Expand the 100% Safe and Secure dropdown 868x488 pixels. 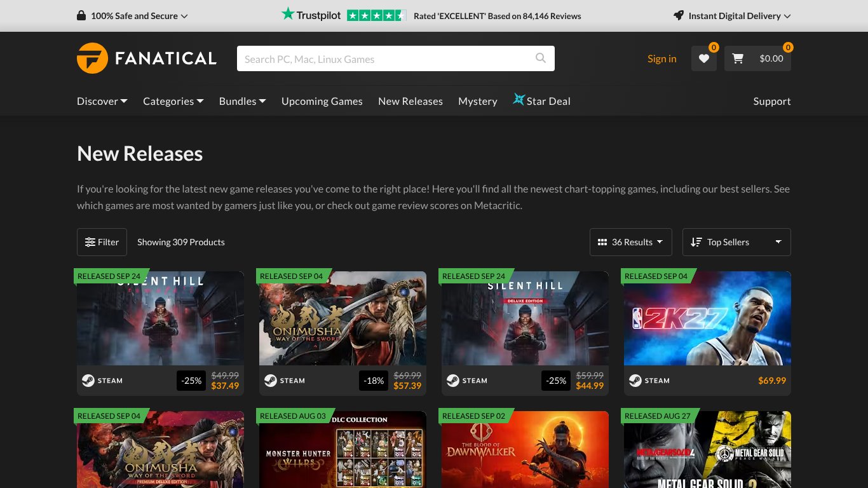[184, 16]
